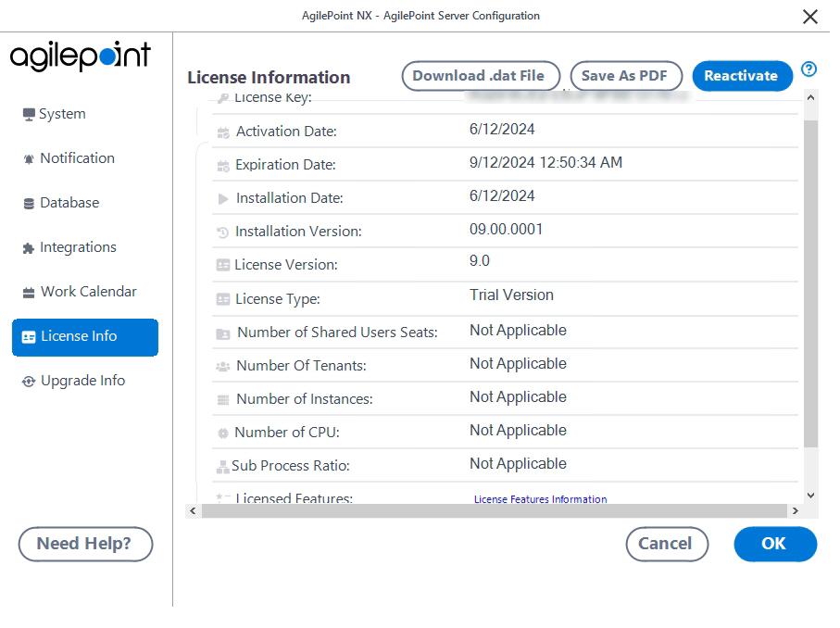
Task: Click the Number of CPU Not Applicable value
Action: tap(518, 431)
